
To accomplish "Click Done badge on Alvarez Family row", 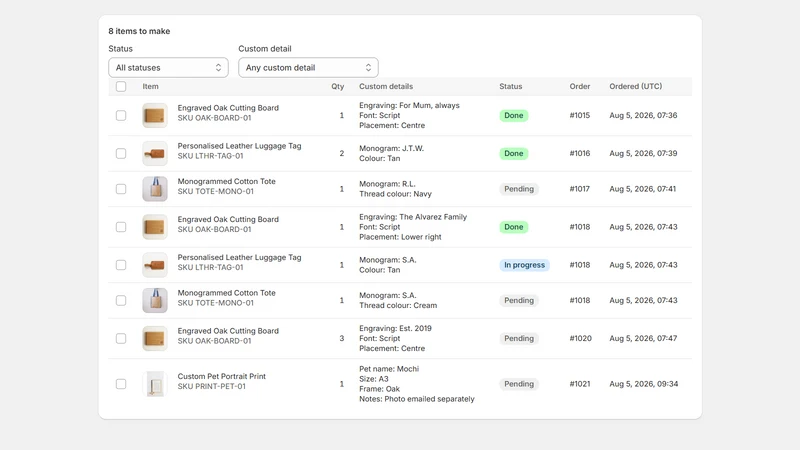I will pos(514,227).
